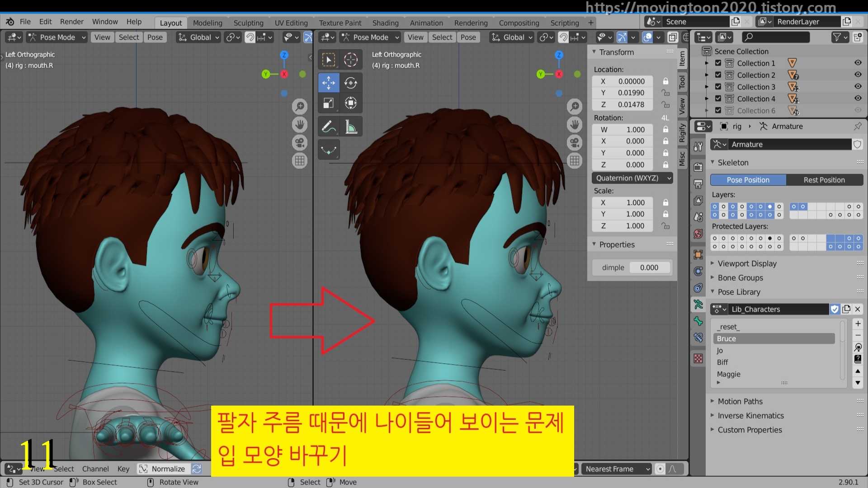Switch to the Sculpting workspace tab
The width and height of the screenshot is (868, 488).
click(x=248, y=23)
